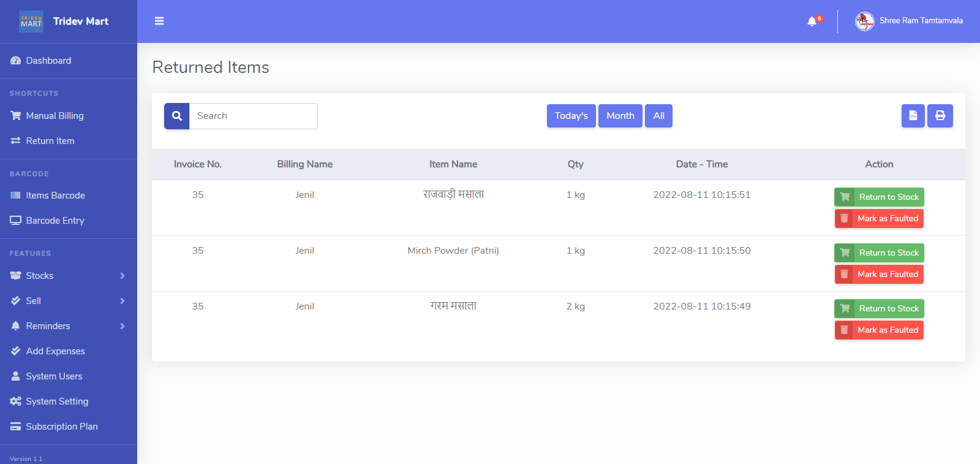Click the Tridev Mart logo icon

click(x=31, y=21)
